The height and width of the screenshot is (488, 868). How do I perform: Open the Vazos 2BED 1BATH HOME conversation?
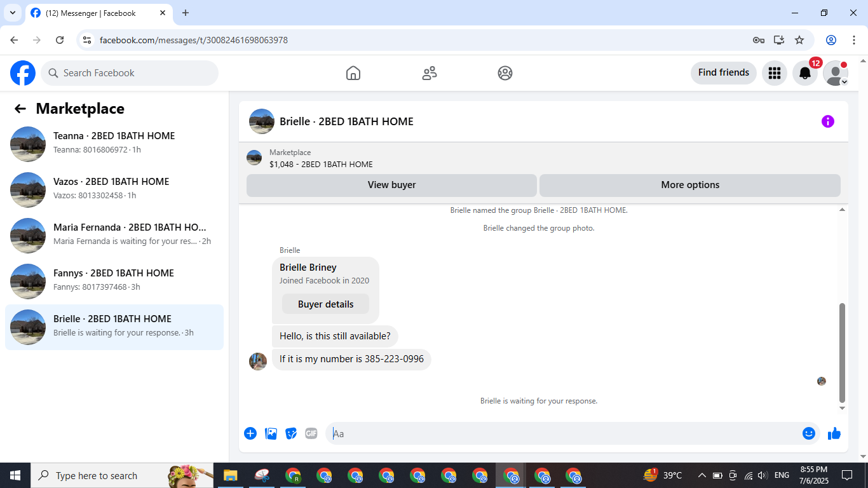(x=114, y=190)
